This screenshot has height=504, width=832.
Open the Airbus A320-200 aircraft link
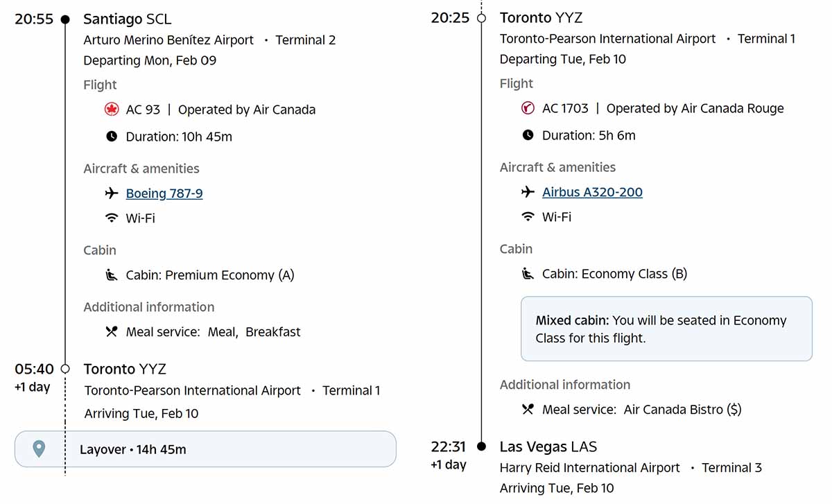[592, 192]
